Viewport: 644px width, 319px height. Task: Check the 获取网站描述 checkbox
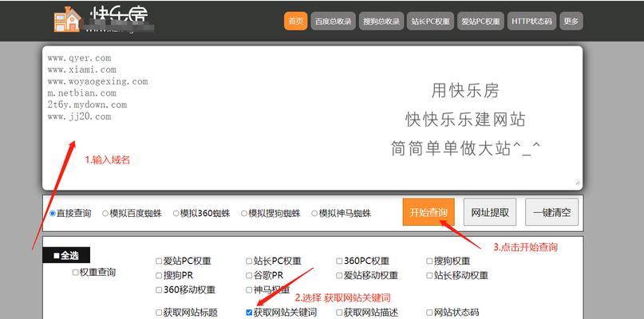(339, 313)
